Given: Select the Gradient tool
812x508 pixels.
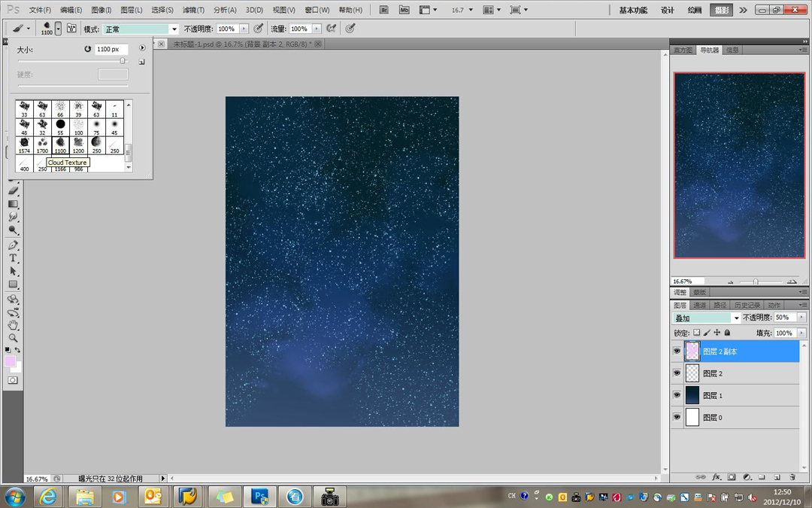Looking at the screenshot, I should click(x=13, y=204).
